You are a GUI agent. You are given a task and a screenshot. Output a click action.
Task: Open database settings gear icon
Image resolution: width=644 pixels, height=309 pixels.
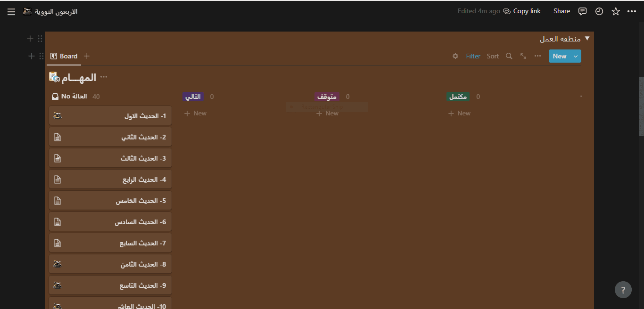coord(455,56)
